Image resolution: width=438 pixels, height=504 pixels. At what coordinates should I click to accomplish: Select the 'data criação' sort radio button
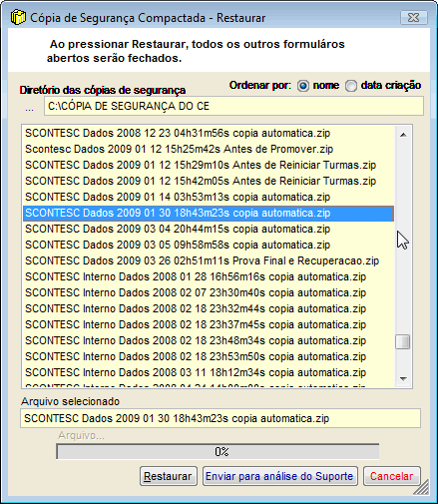[x=351, y=86]
